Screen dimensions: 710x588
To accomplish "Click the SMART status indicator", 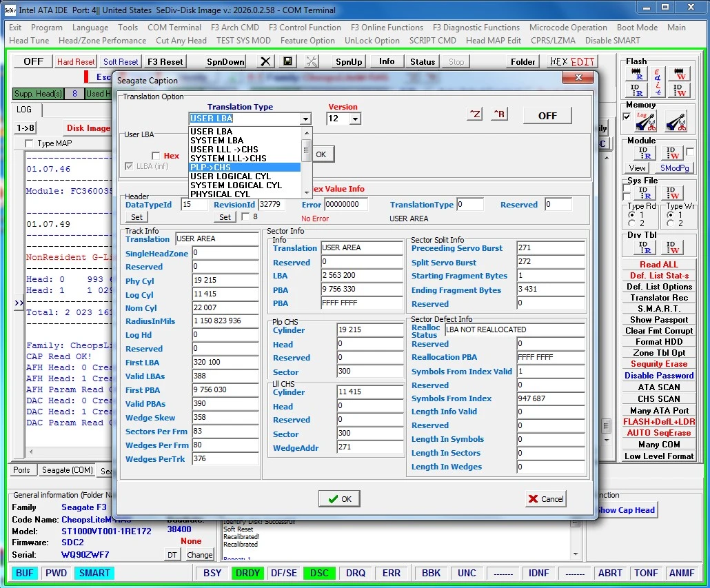I will [94, 573].
